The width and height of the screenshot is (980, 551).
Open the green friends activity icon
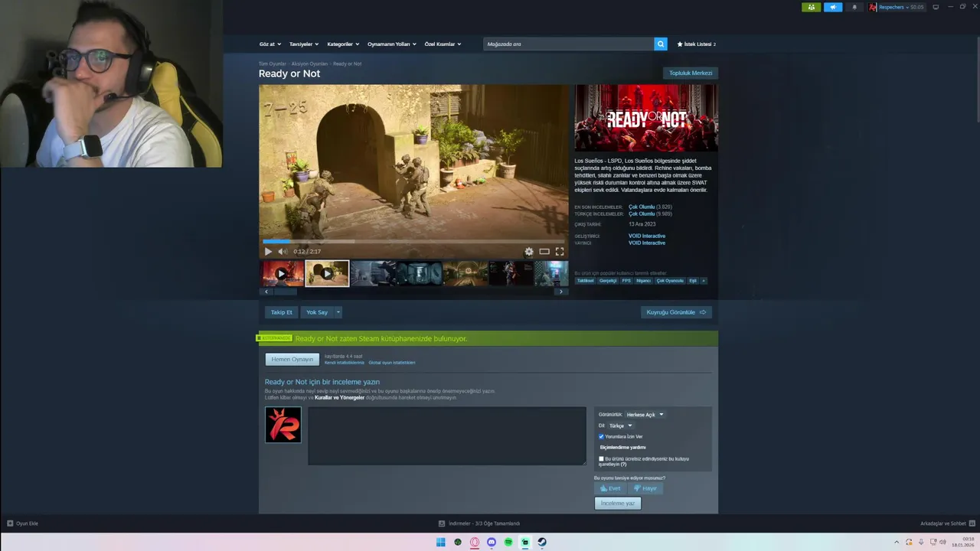811,7
